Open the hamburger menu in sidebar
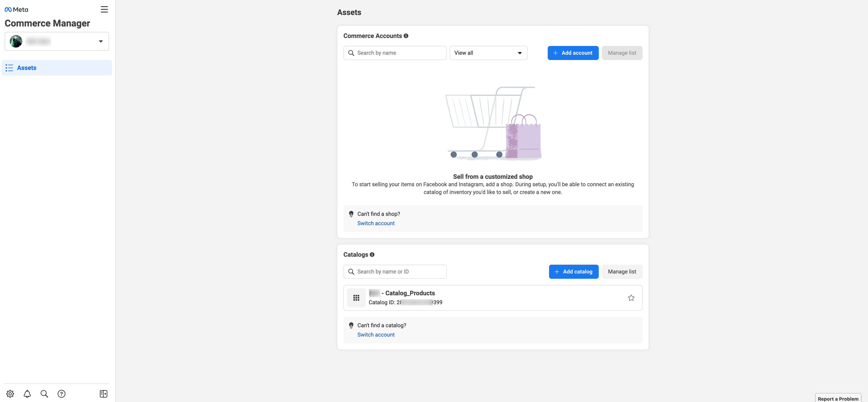868x402 pixels. pyautogui.click(x=104, y=9)
